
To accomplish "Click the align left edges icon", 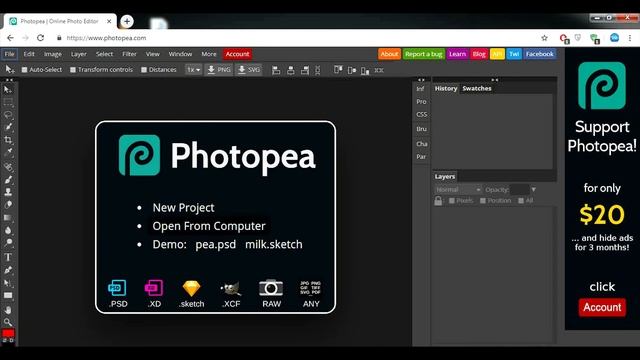I will pyautogui.click(x=276, y=70).
